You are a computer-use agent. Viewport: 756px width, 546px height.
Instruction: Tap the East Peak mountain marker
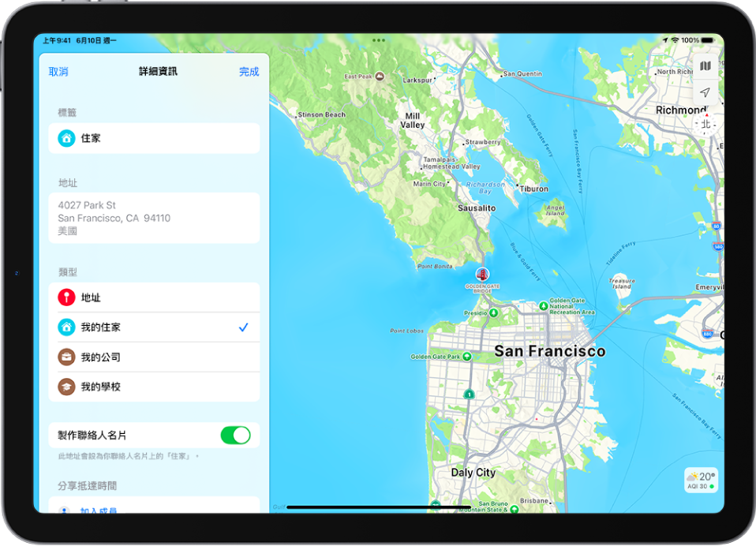[x=380, y=77]
